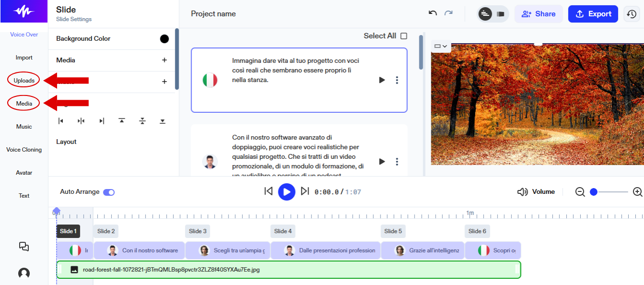Check the Select All checkbox
Screen dimensions: 644x285
pyautogui.click(x=404, y=36)
